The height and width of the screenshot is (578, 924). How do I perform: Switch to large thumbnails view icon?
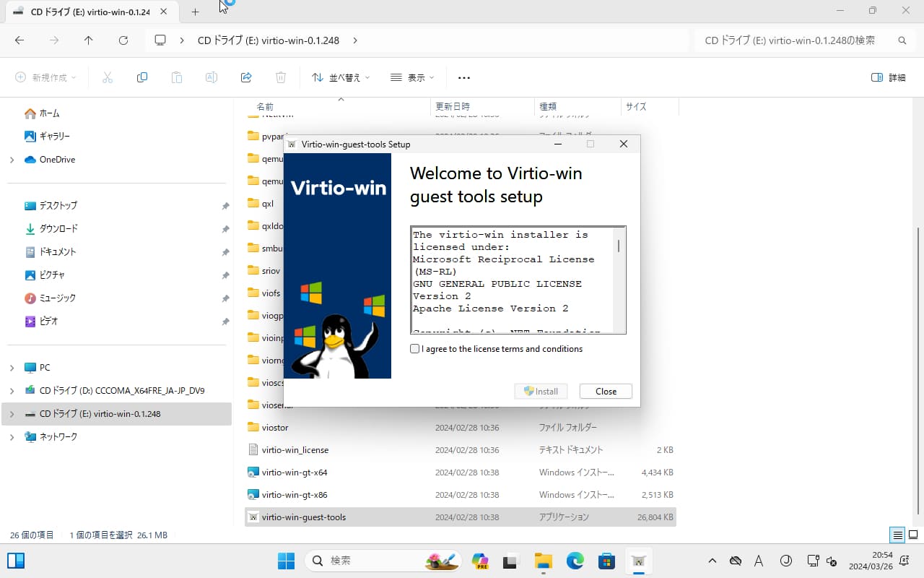913,535
